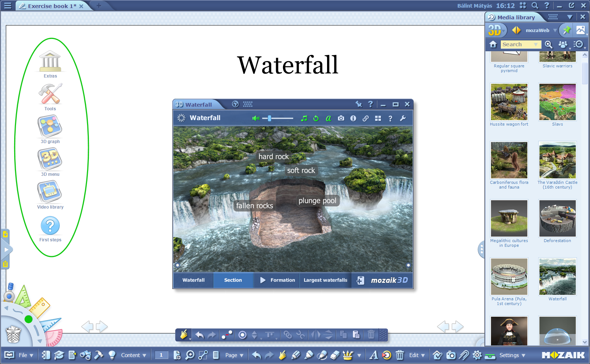Select the Section tab
The image size is (590, 364).
[x=233, y=280]
